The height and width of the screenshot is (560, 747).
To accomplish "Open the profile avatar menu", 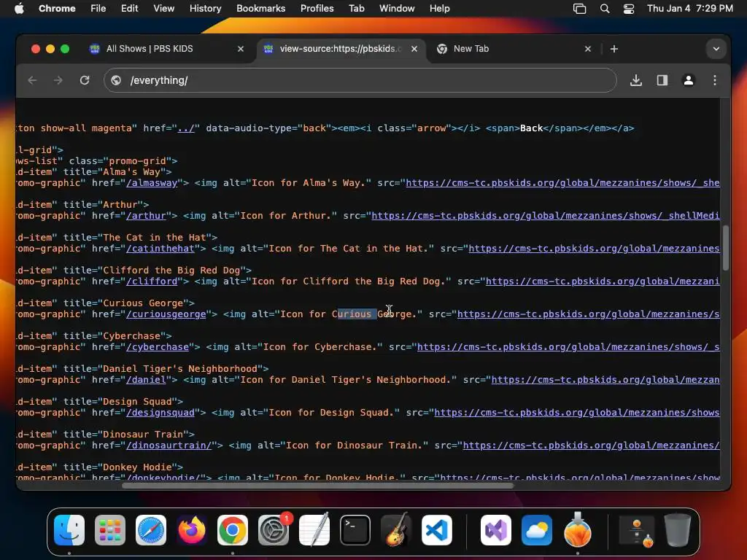I will [689, 80].
